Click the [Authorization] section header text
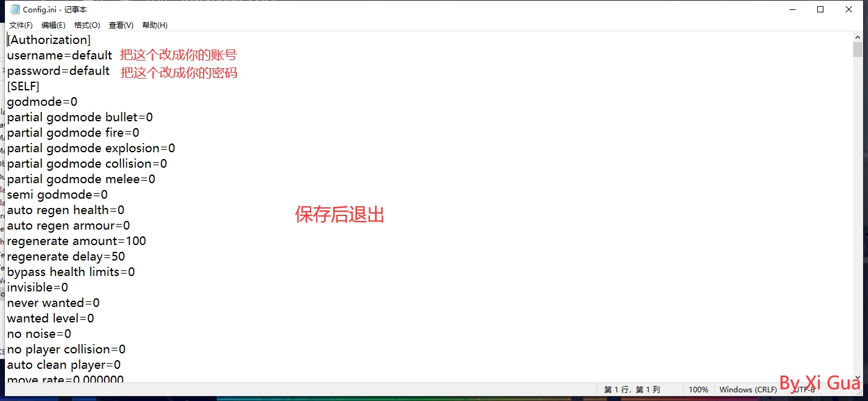Image resolution: width=868 pixels, height=401 pixels. 49,40
